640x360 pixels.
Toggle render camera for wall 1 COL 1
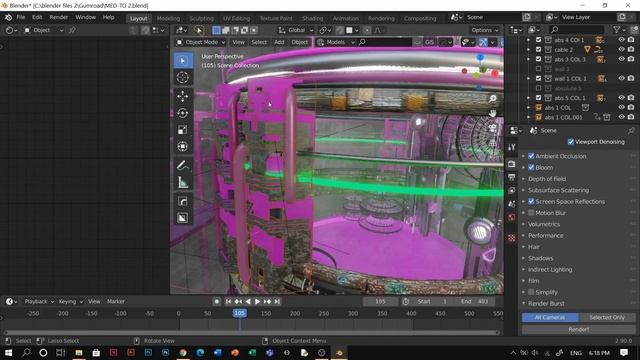[x=631, y=78]
